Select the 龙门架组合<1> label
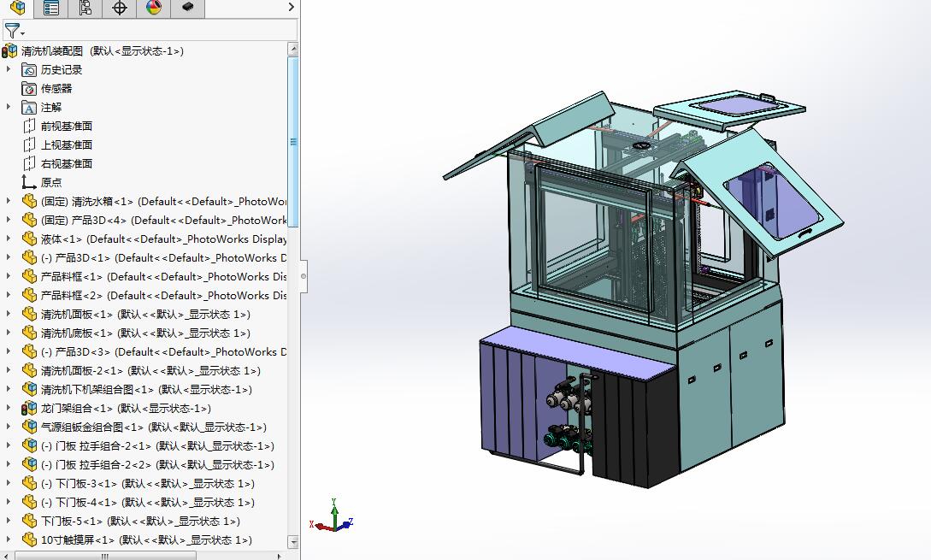The width and height of the screenshot is (931, 560). (x=126, y=408)
